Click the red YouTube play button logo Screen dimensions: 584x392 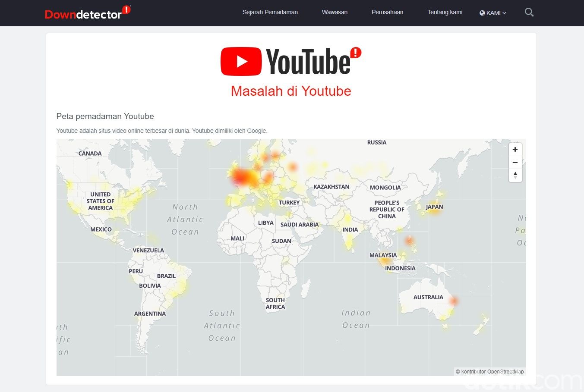240,61
